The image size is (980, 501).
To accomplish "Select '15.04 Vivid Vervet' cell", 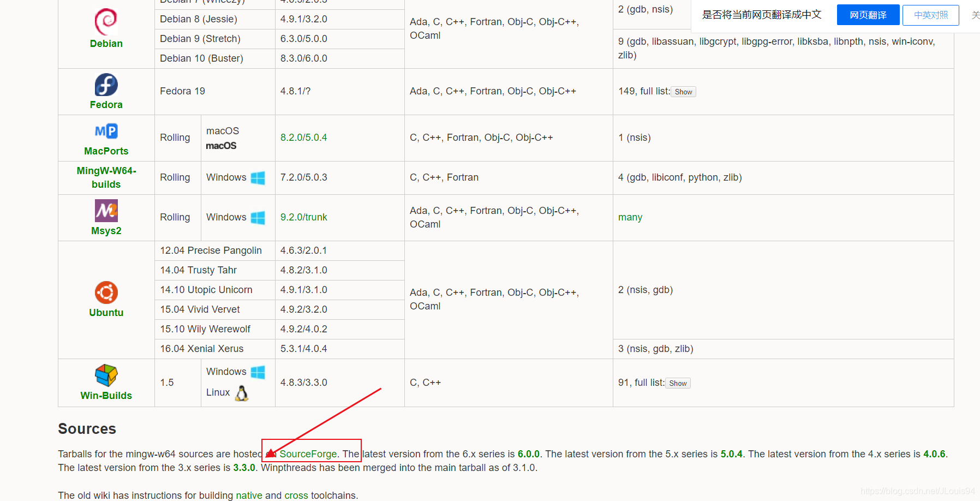I will pos(215,310).
